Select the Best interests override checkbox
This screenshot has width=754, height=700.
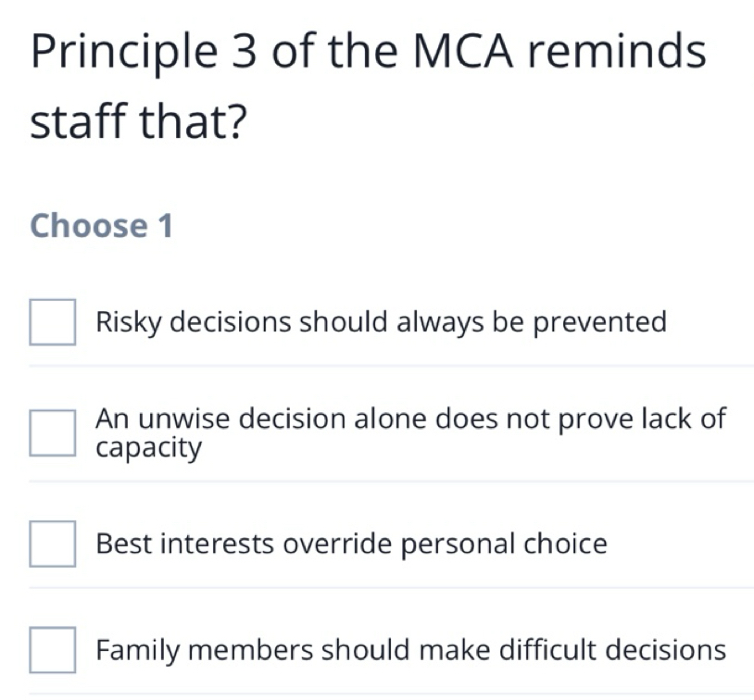coord(53,544)
